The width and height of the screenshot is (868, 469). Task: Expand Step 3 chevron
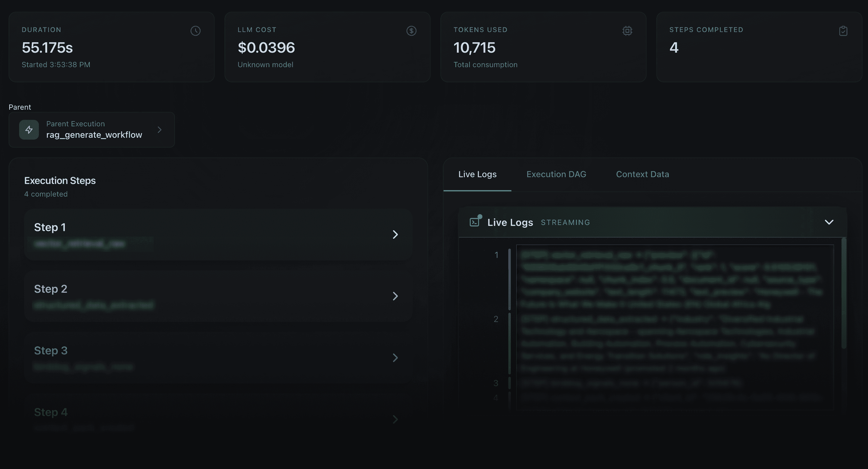[395, 358]
